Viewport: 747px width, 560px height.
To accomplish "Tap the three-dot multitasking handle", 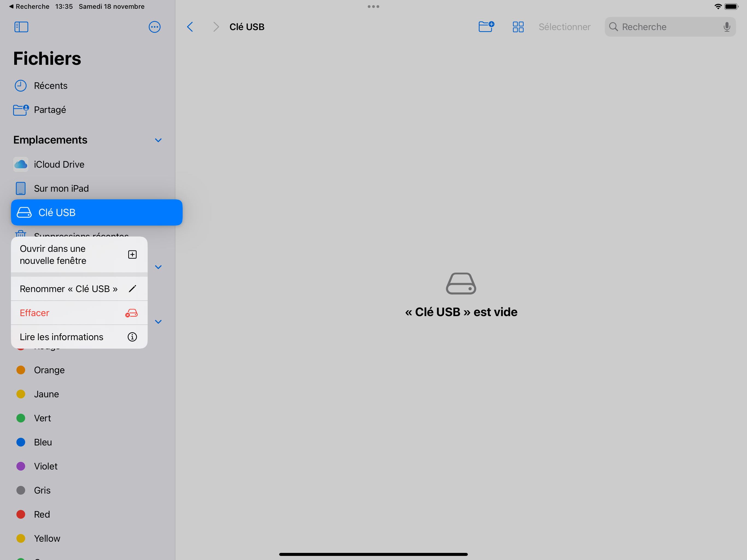I will (373, 6).
